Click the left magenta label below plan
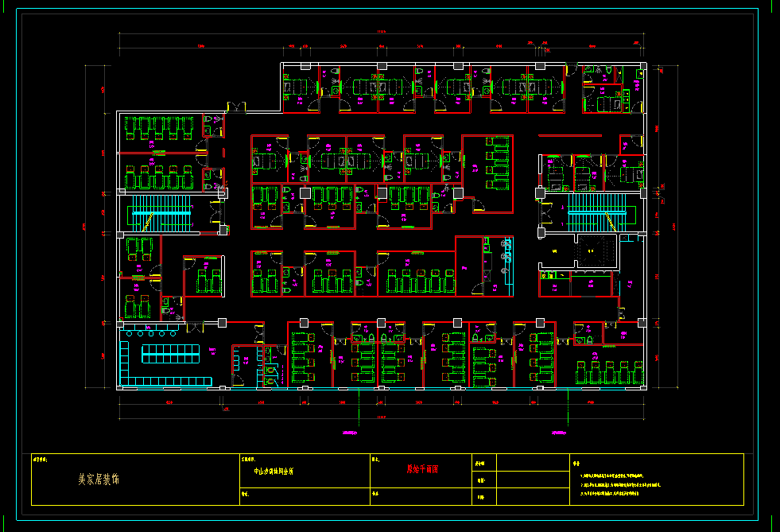Screen dimensions: 780x532 [351, 433]
